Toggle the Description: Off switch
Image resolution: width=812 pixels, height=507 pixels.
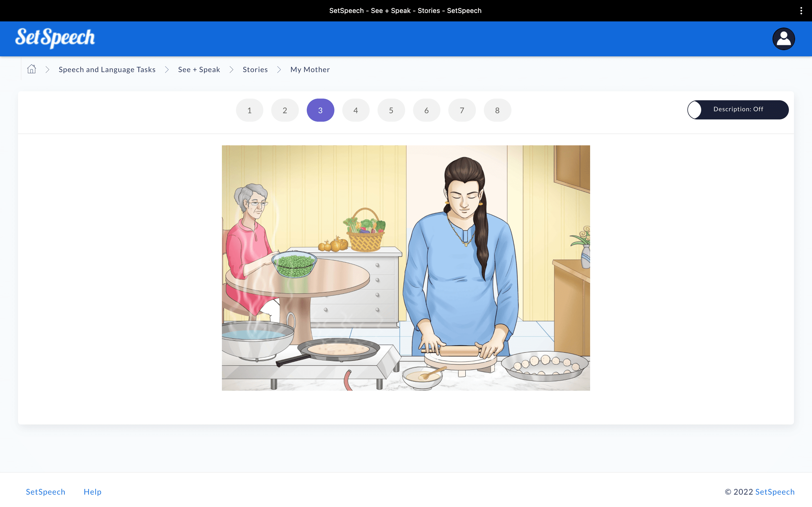tap(738, 110)
